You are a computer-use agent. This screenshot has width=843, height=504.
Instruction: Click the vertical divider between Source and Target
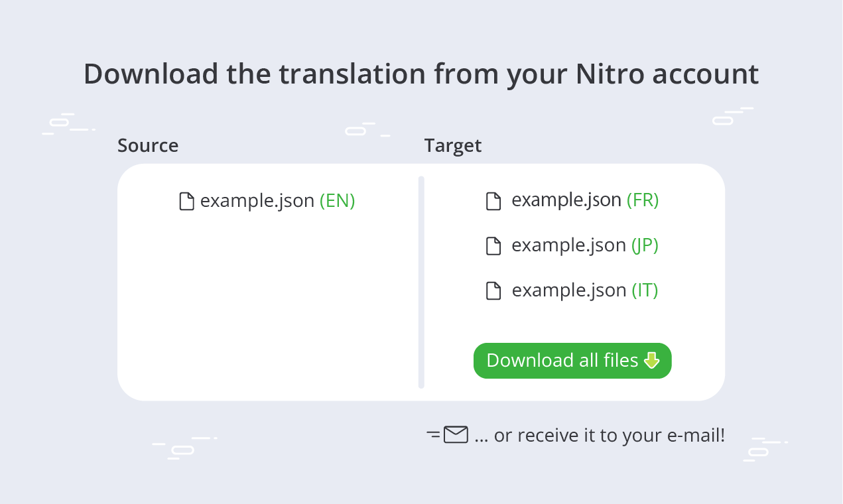click(421, 282)
